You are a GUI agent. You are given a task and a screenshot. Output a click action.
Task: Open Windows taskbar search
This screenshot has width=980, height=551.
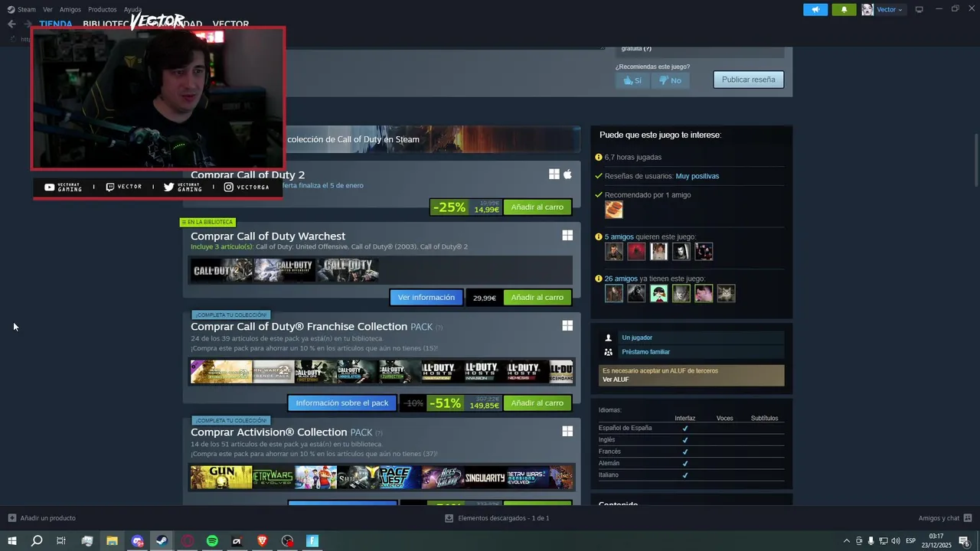37,541
